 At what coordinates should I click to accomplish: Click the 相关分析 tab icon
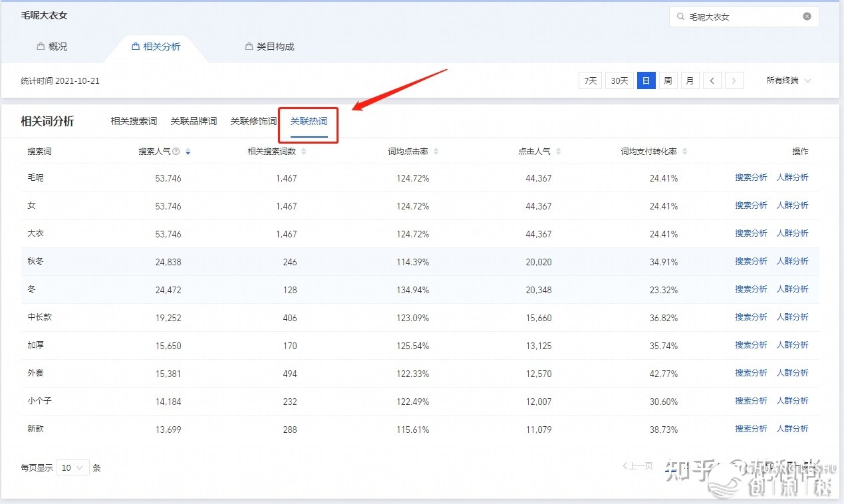point(135,46)
